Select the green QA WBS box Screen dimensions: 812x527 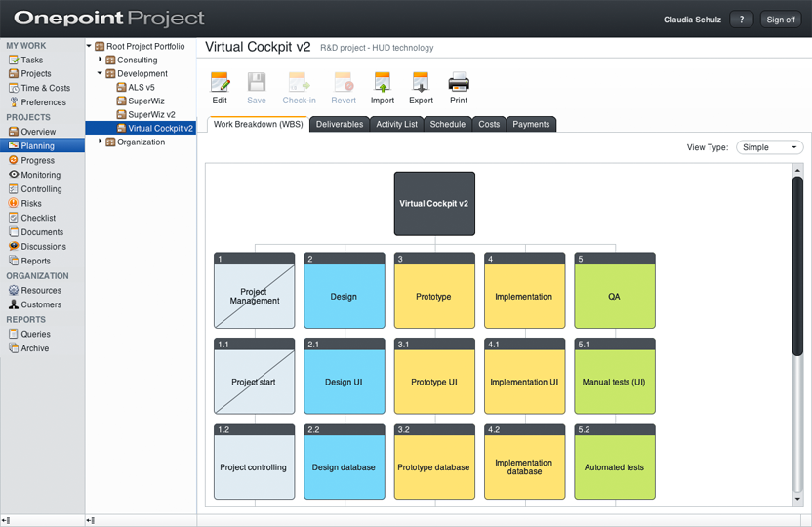coord(615,291)
